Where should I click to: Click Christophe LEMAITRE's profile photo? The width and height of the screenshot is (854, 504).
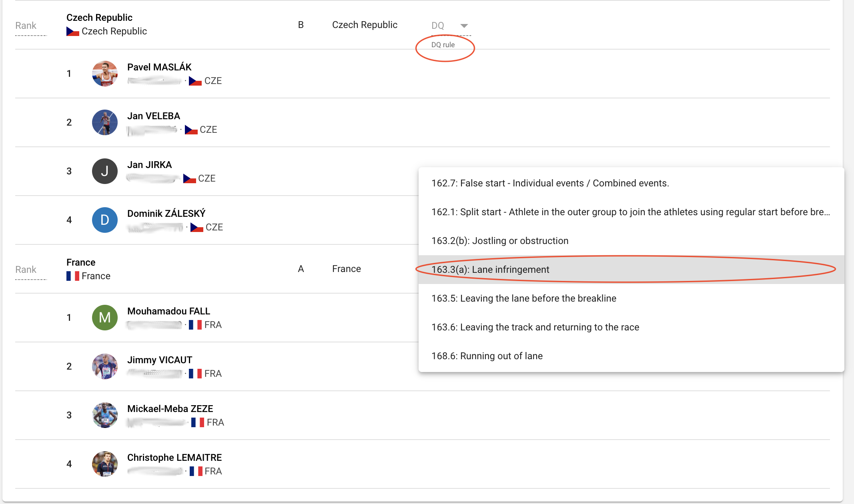(x=104, y=464)
